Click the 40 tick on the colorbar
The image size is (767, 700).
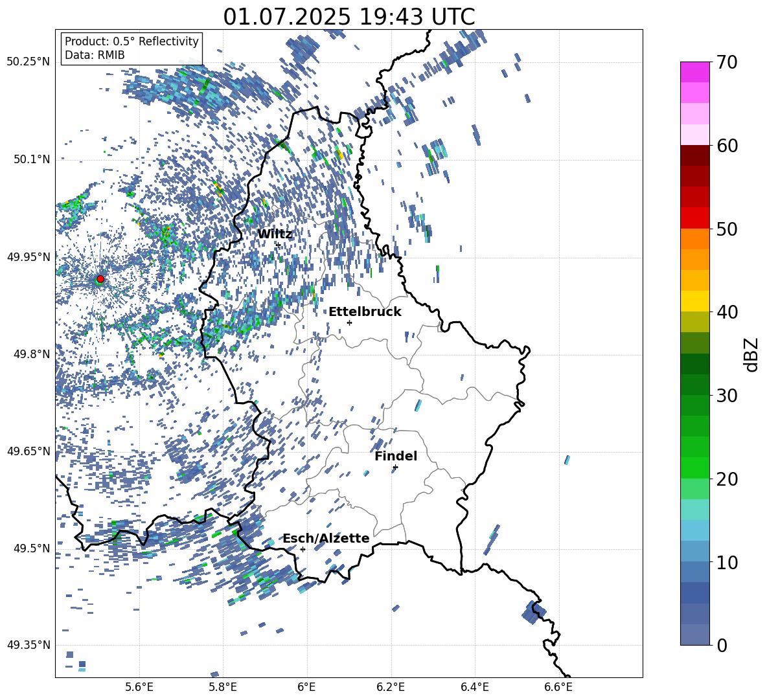pyautogui.click(x=727, y=312)
